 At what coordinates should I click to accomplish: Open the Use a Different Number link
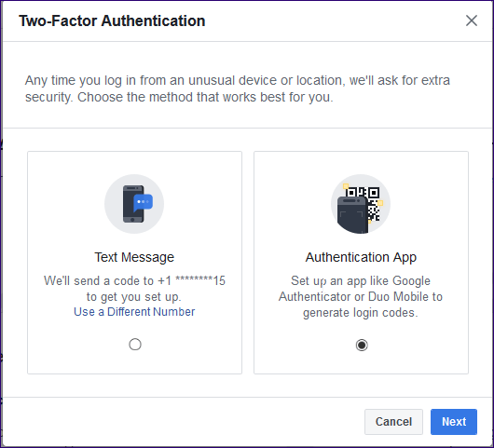(134, 312)
